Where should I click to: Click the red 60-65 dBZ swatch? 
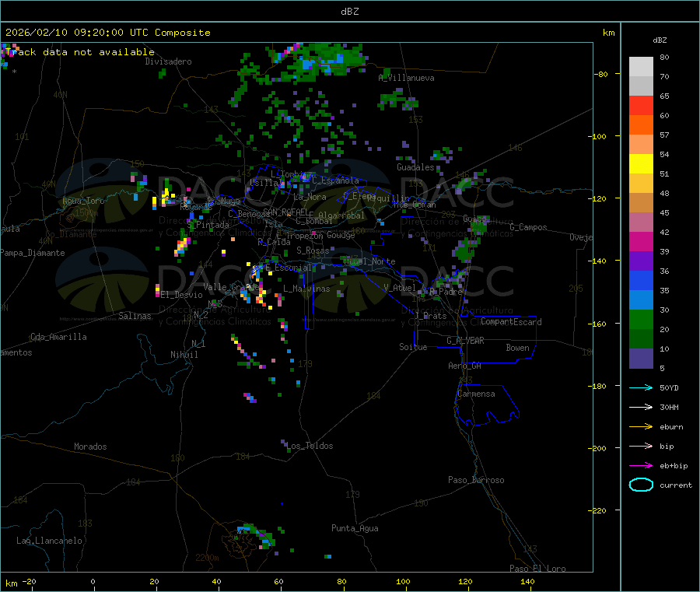pos(641,105)
